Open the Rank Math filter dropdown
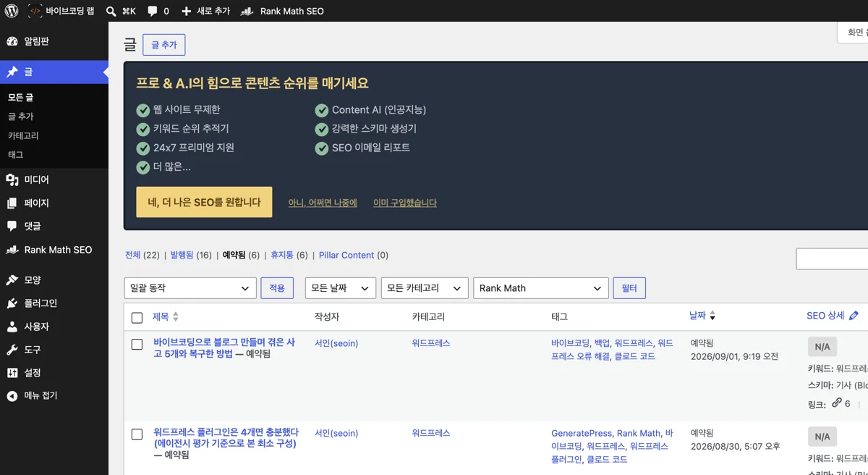The width and height of the screenshot is (868, 475). 540,288
